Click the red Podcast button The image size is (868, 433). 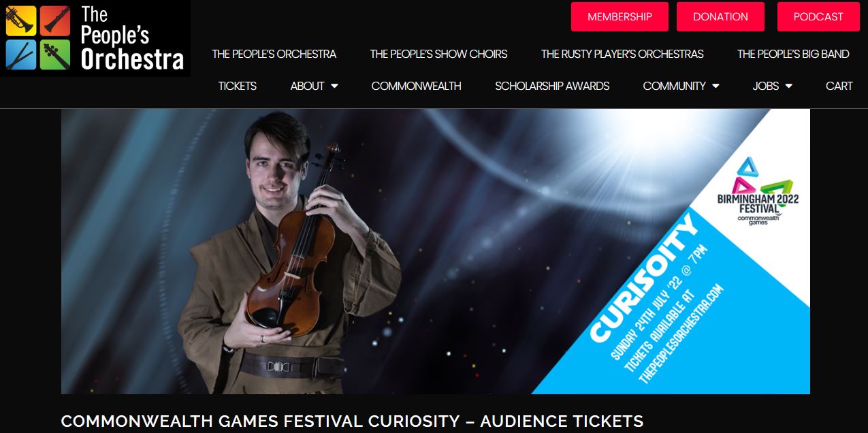coord(818,17)
